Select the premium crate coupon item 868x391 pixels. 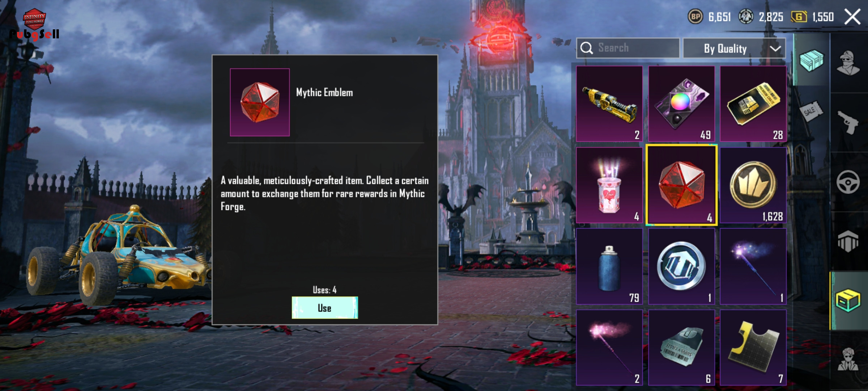click(x=753, y=104)
